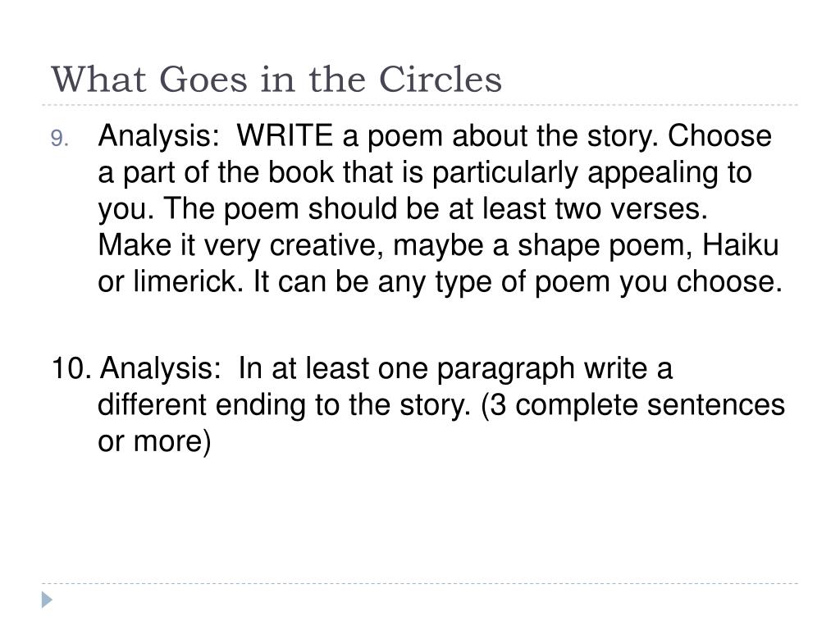Click the dashed footer line above the arrow
Screen dimensions: 840x630
[420, 583]
